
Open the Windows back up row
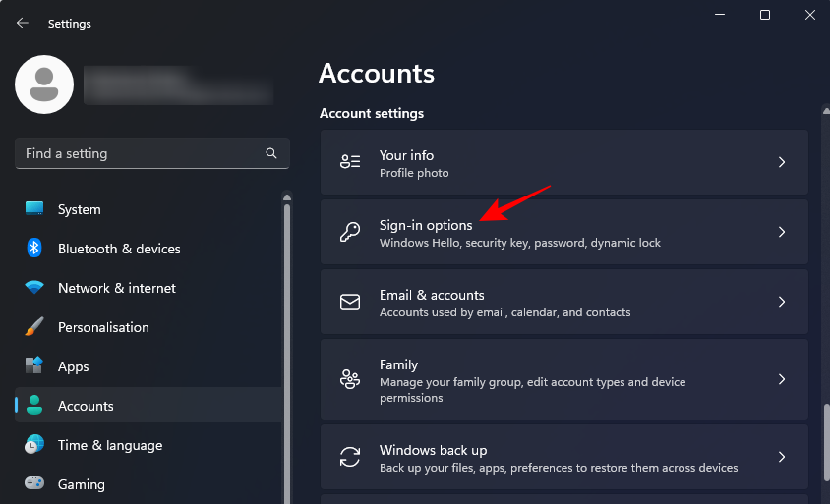[x=563, y=458]
